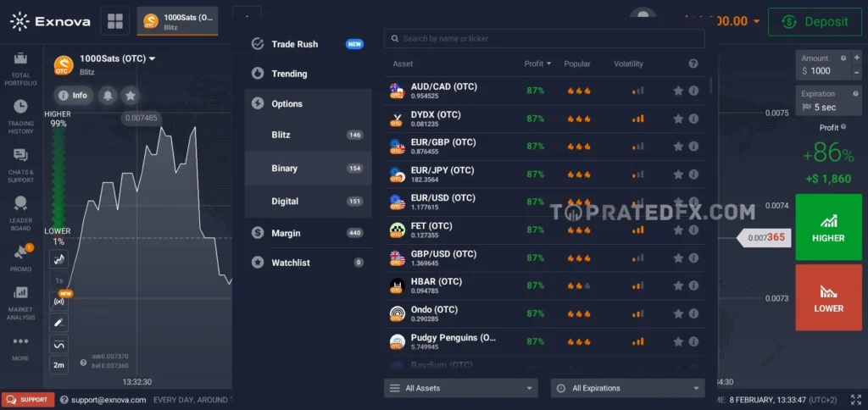
Task: Favorite DYDX (OTC) with its star
Action: tap(678, 119)
